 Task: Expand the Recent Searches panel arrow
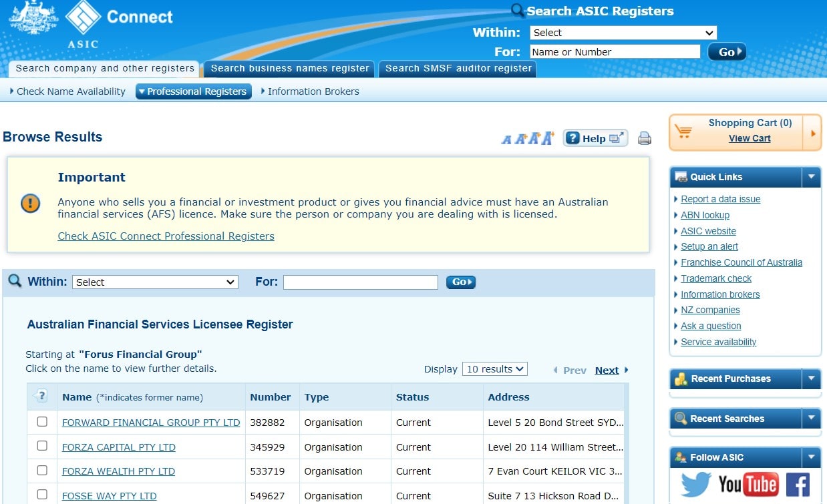pos(811,419)
